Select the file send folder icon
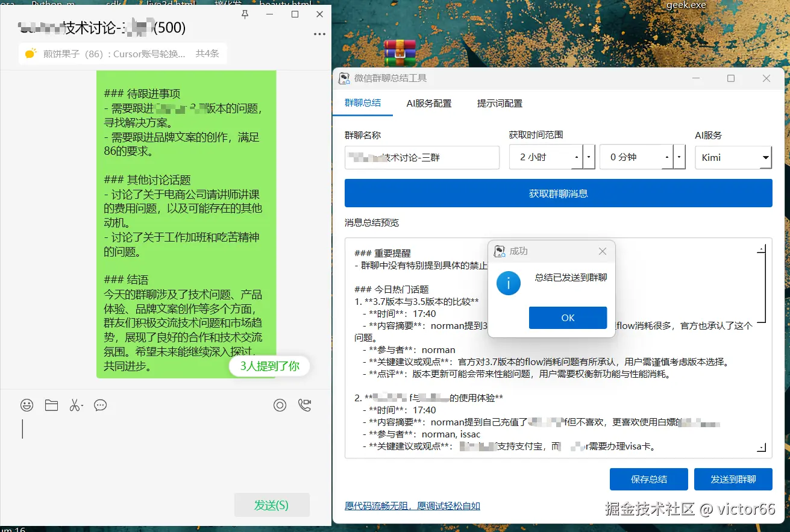This screenshot has width=790, height=532. tap(51, 405)
